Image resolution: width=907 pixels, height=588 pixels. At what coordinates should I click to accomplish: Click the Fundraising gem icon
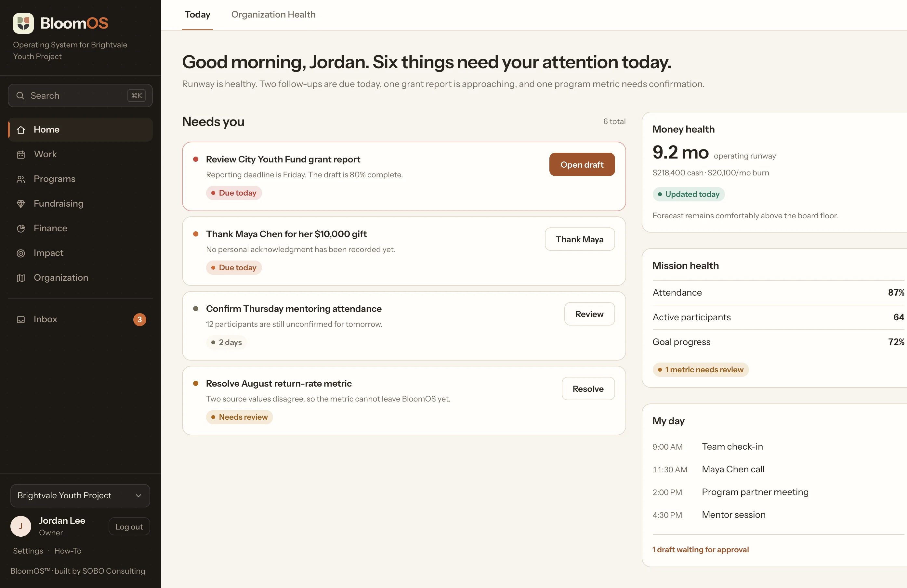[x=21, y=204]
